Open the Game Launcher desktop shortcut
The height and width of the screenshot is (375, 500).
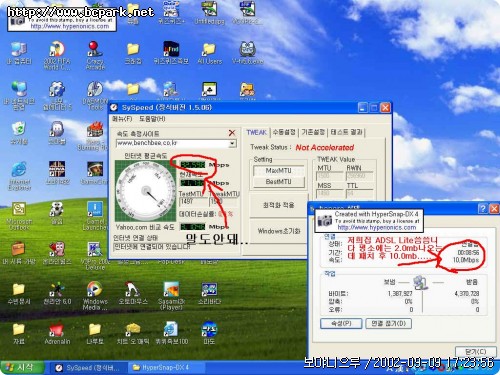[x=95, y=216]
